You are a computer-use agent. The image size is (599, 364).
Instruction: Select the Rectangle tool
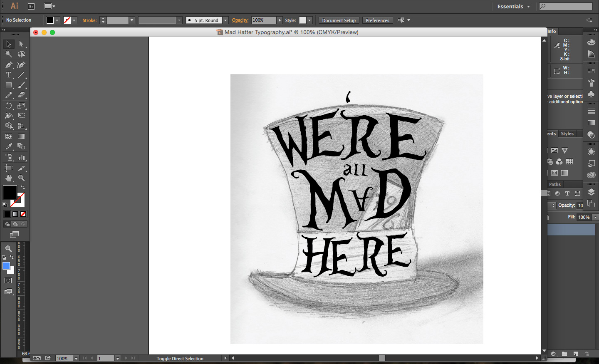pos(8,85)
